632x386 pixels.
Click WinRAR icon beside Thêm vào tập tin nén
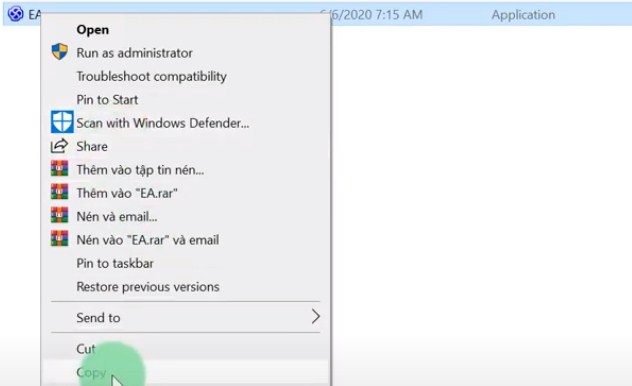point(59,168)
